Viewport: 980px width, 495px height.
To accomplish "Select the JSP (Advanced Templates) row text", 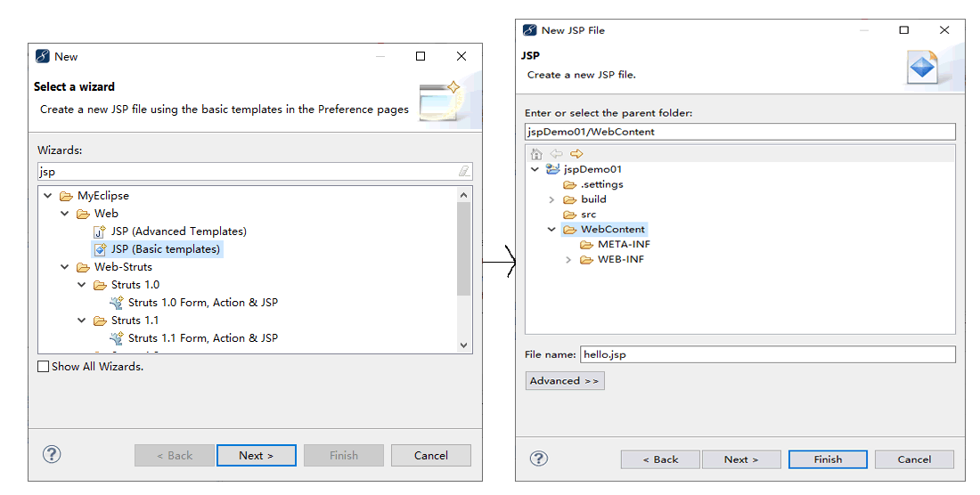I will (179, 231).
